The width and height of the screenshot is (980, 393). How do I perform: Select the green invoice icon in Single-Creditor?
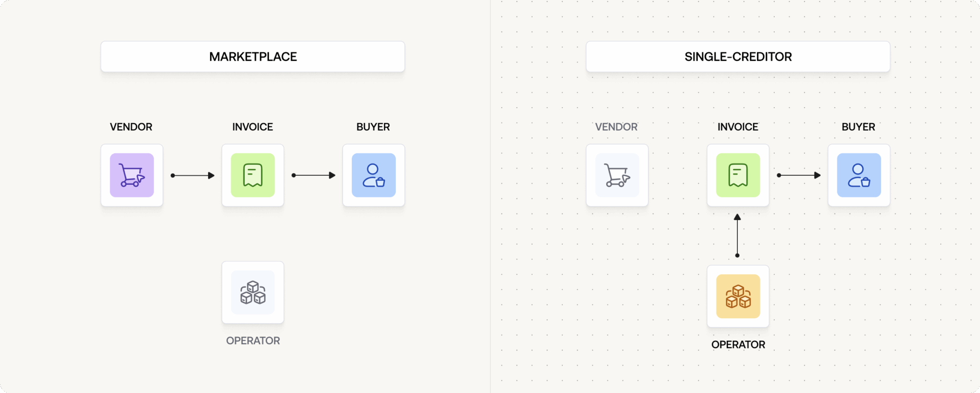click(738, 175)
